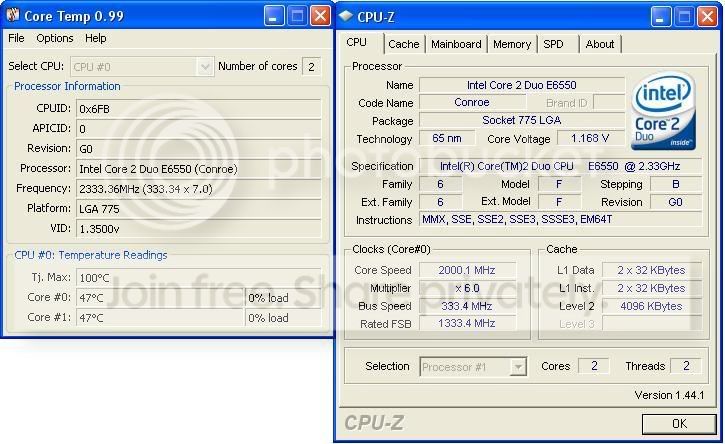Click the Frequency 2333.36MHz field

tap(198, 189)
